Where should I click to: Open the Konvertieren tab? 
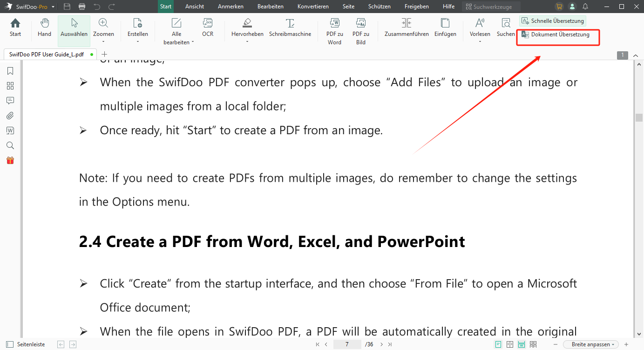tap(313, 7)
